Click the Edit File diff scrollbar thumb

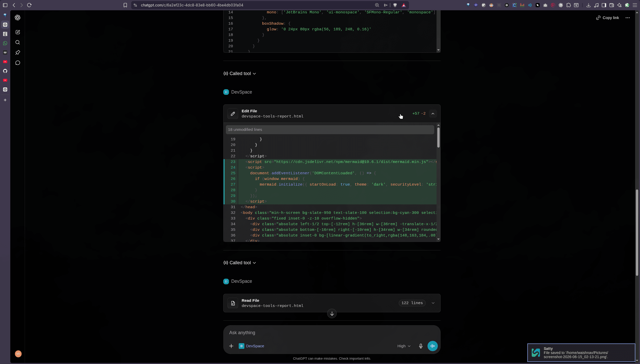(x=438, y=138)
